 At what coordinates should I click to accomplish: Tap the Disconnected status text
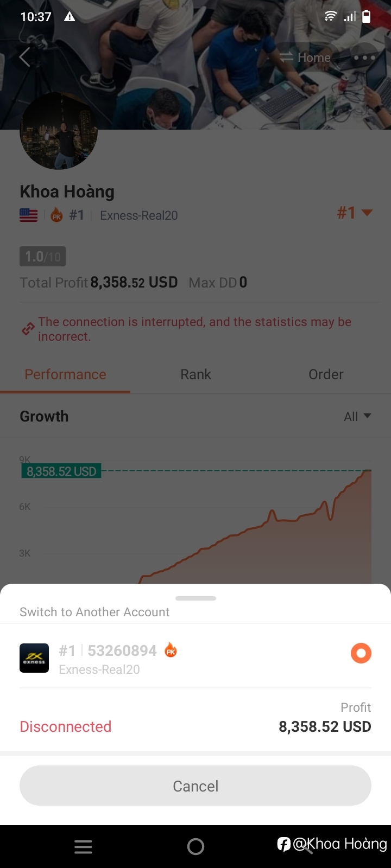(x=66, y=726)
